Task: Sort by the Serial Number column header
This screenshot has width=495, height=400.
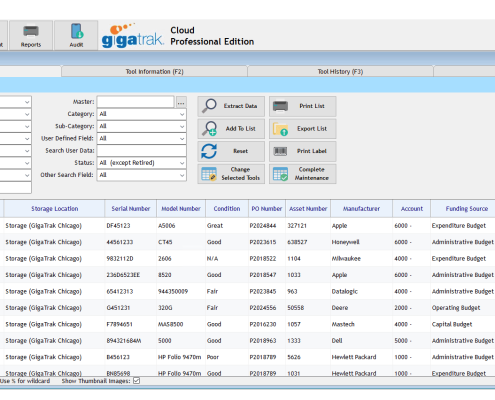Action: (x=131, y=209)
